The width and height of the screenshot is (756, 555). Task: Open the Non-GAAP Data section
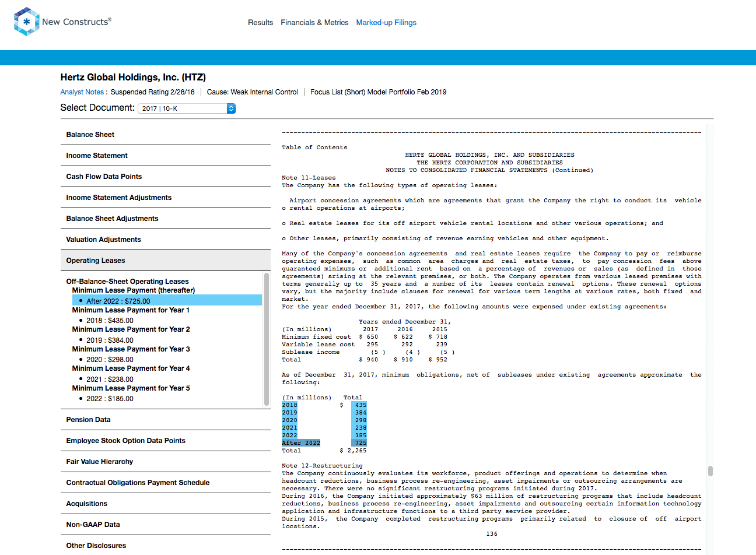coord(166,525)
